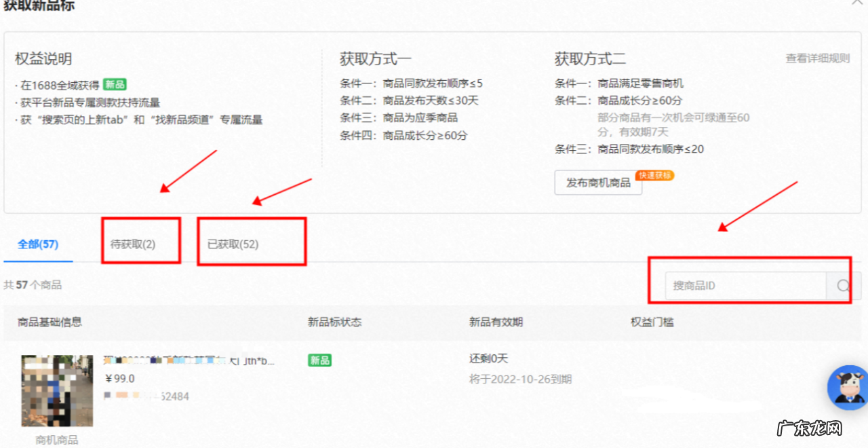The width and height of the screenshot is (868, 448).
Task: Switch to the 待获取(2) tab
Action: tap(133, 244)
